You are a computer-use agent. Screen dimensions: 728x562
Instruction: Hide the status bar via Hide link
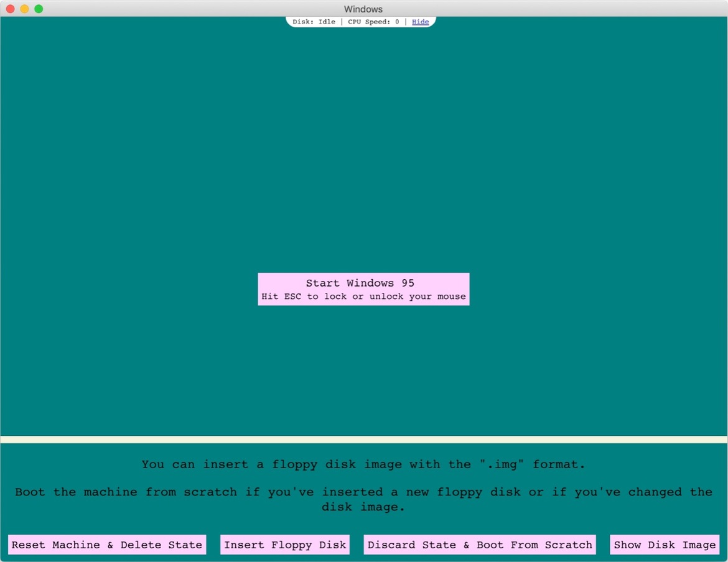point(420,22)
